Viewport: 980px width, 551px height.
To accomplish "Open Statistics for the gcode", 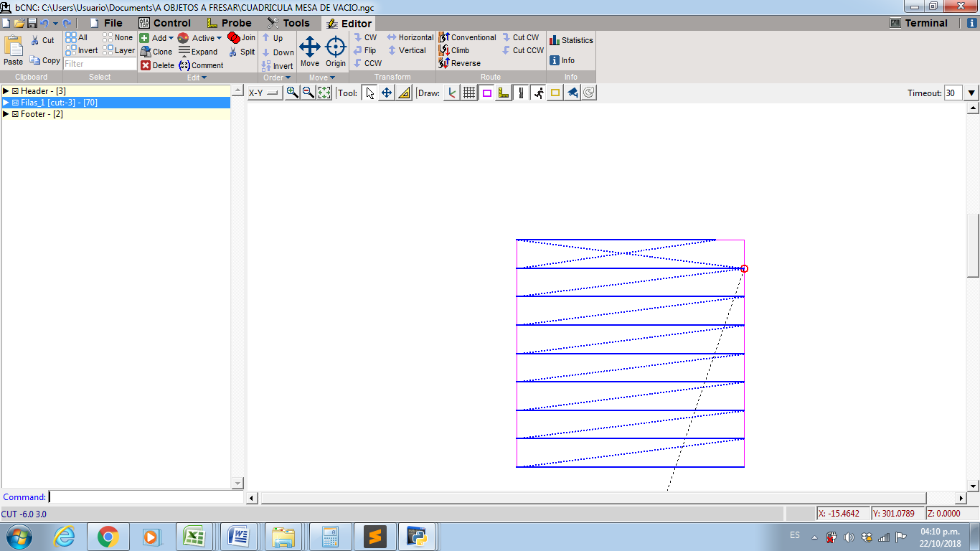I will pyautogui.click(x=571, y=40).
